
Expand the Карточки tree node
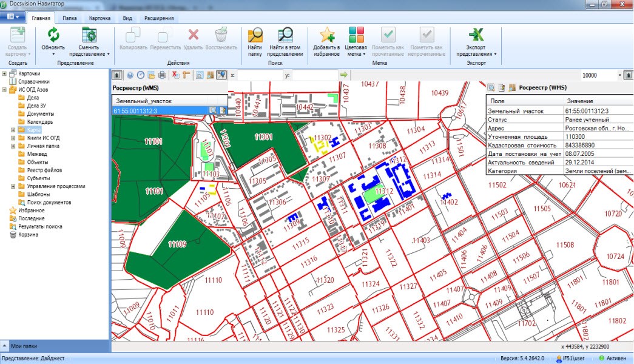tap(4, 73)
